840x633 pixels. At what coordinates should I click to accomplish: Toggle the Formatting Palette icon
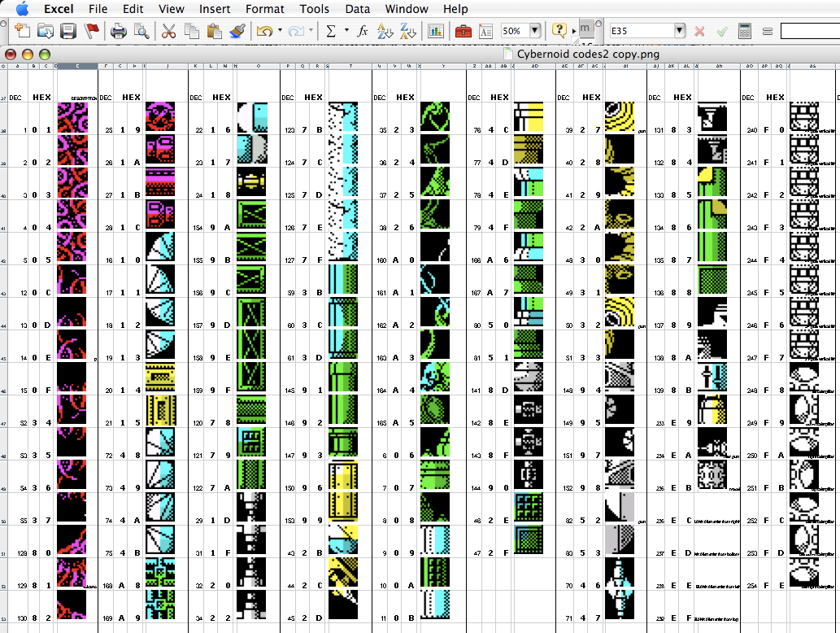(x=485, y=31)
